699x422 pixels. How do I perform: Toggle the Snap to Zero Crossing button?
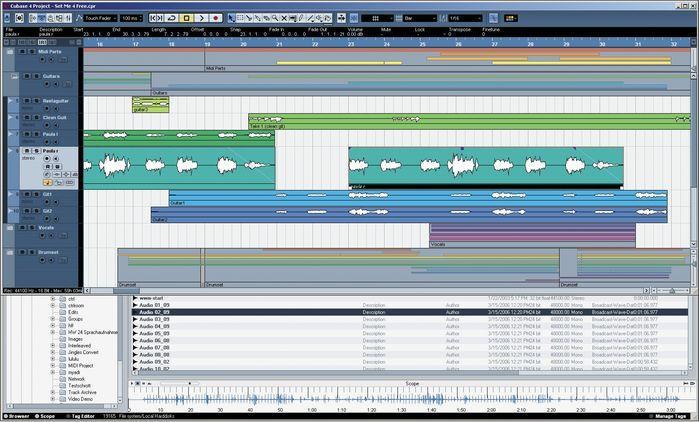click(493, 18)
